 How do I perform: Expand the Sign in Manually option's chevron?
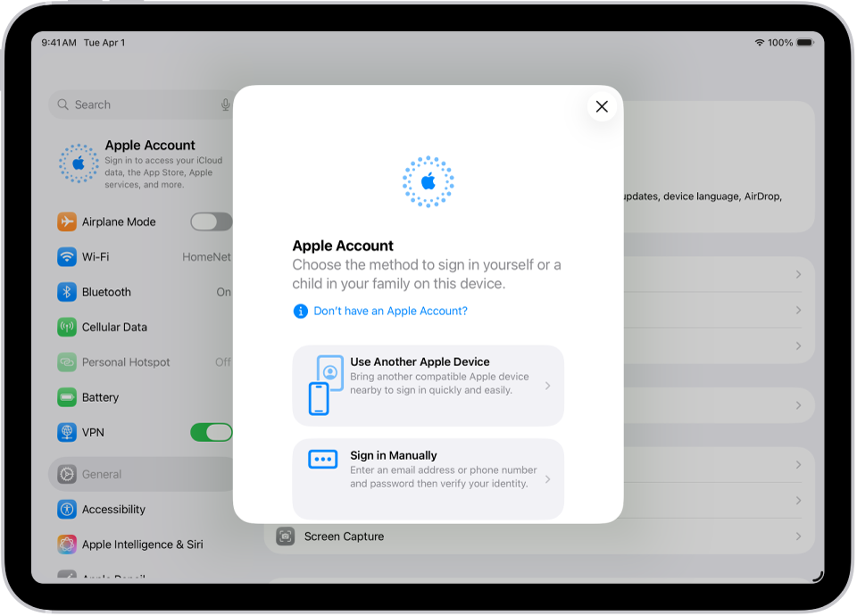coord(548,479)
